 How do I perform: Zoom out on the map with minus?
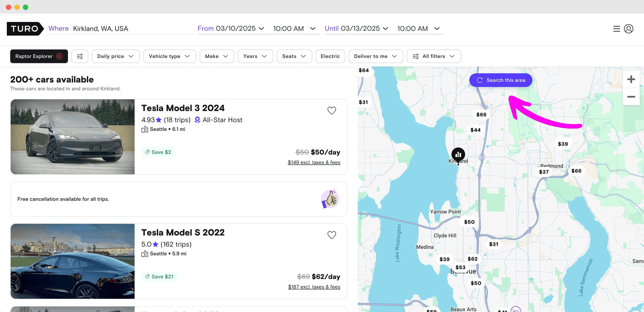(631, 97)
